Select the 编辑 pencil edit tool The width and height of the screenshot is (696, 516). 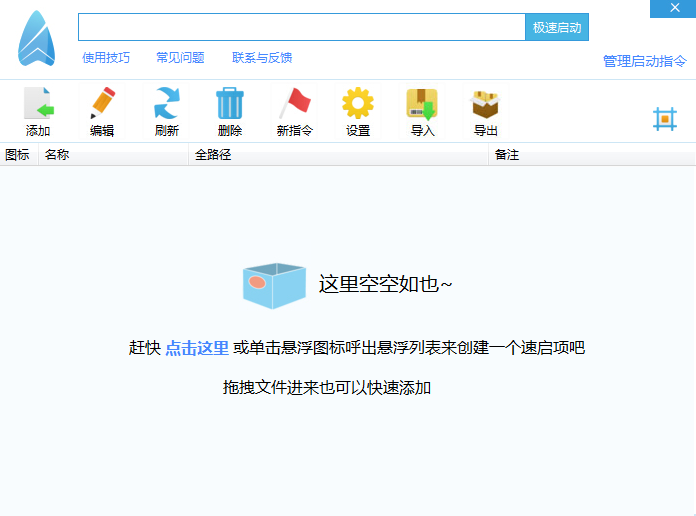click(x=102, y=103)
